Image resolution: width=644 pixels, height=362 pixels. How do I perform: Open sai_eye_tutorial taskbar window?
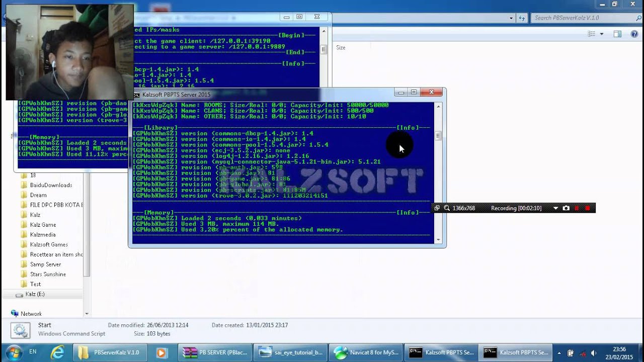pos(291,352)
